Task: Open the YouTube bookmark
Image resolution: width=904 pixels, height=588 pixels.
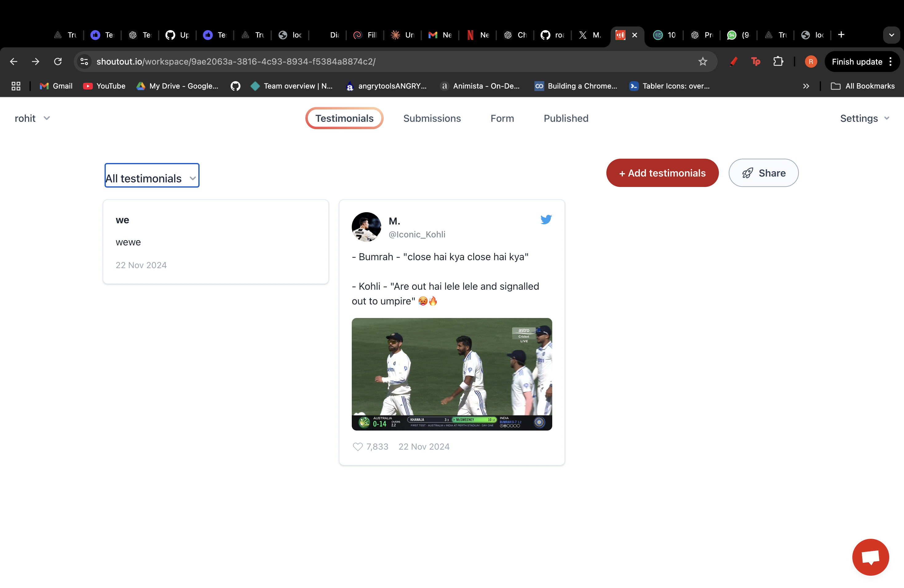Action: click(x=104, y=86)
